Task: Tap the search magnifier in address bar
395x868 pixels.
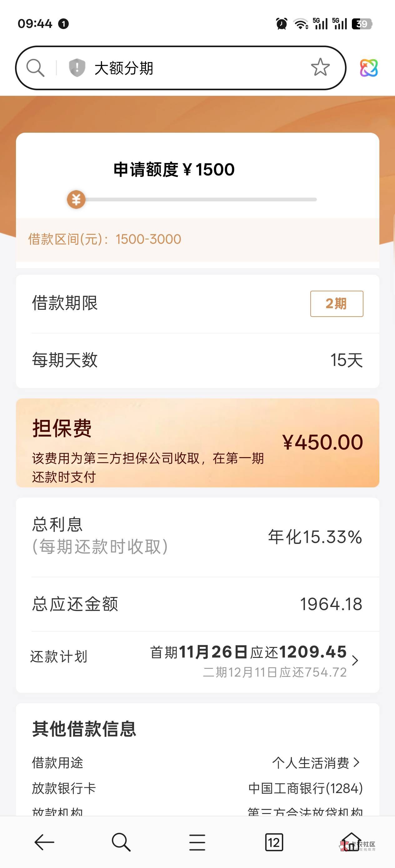Action: point(35,68)
